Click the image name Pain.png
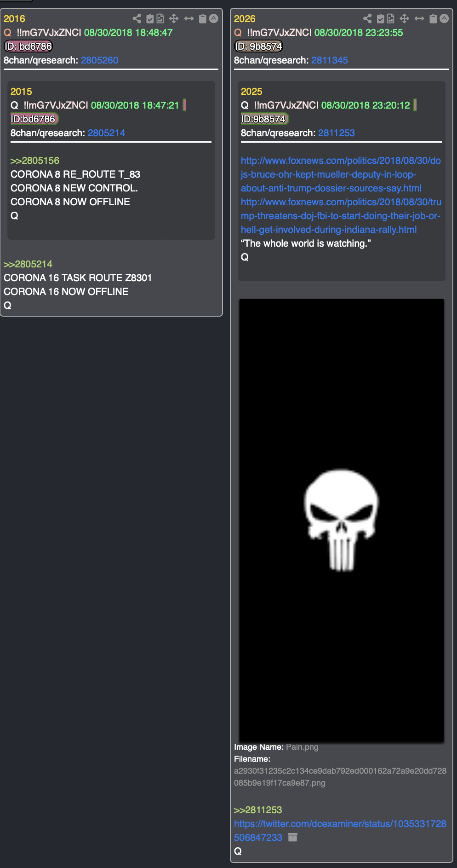 pos(302,747)
